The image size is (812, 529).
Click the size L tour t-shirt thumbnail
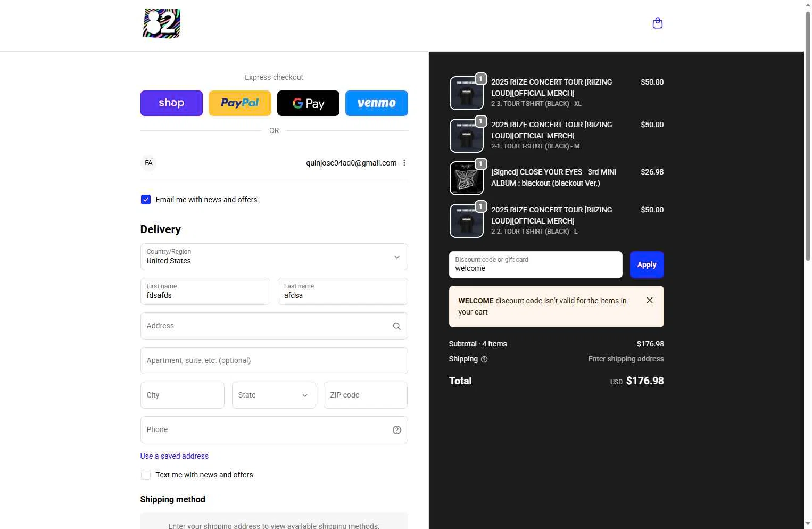coord(467,221)
